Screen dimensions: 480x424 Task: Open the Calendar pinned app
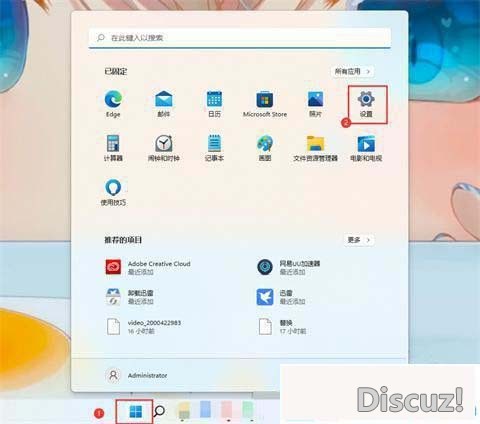[x=214, y=104]
